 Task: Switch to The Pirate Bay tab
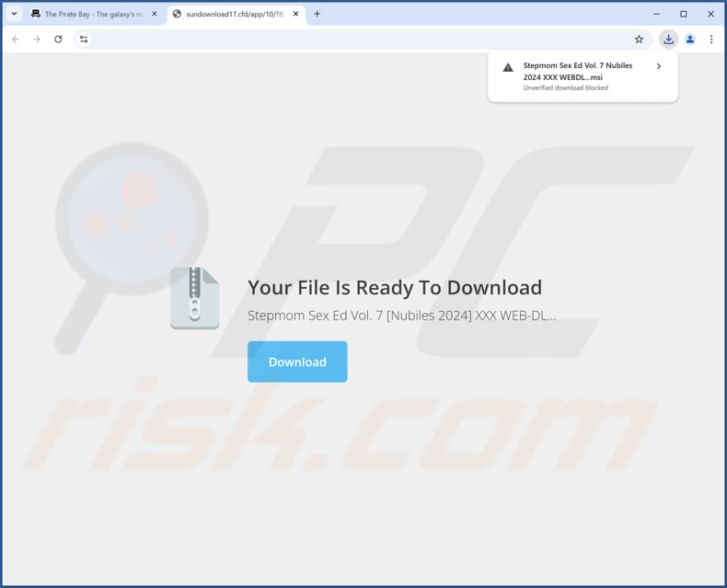click(89, 15)
